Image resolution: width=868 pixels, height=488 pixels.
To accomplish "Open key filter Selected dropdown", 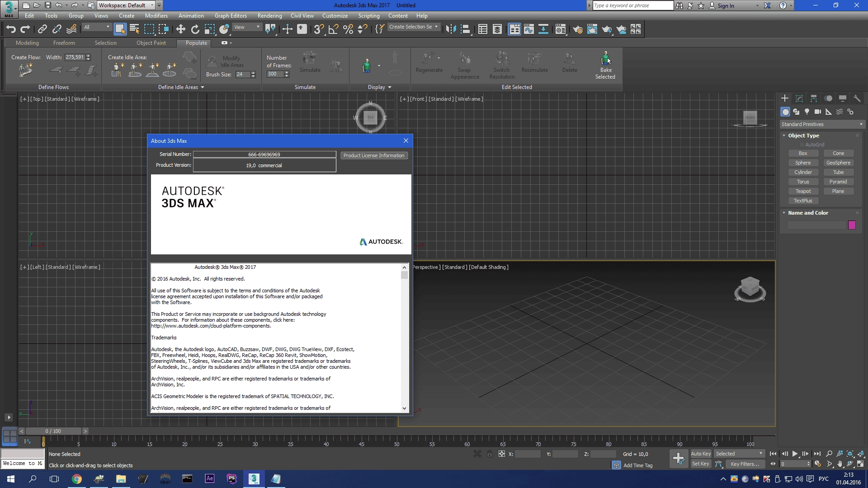I will (x=739, y=454).
